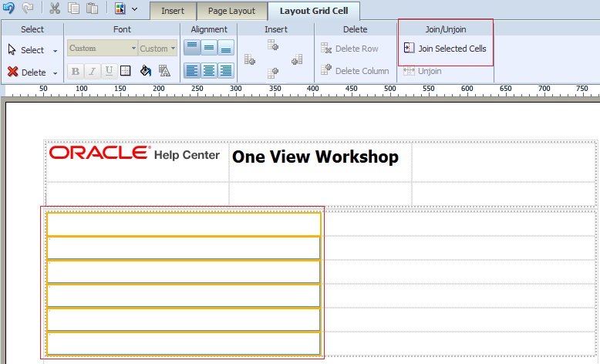Open the font size Custom combo box

point(157,49)
